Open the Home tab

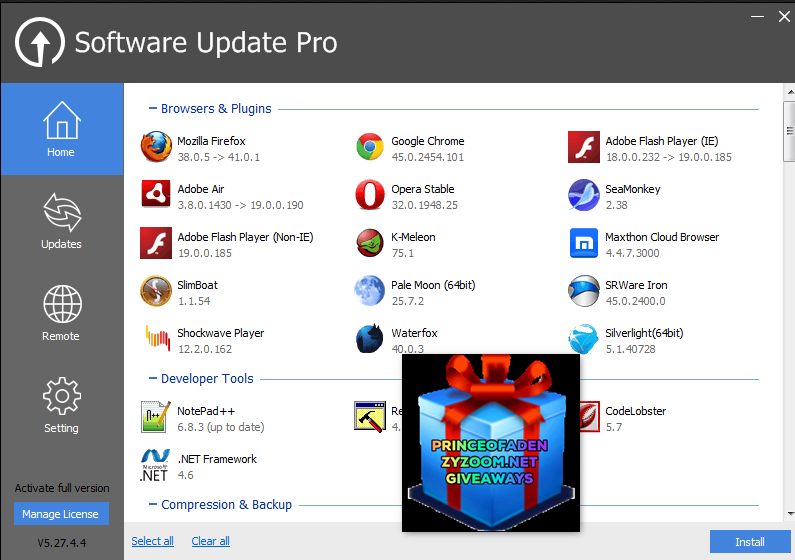click(x=62, y=129)
